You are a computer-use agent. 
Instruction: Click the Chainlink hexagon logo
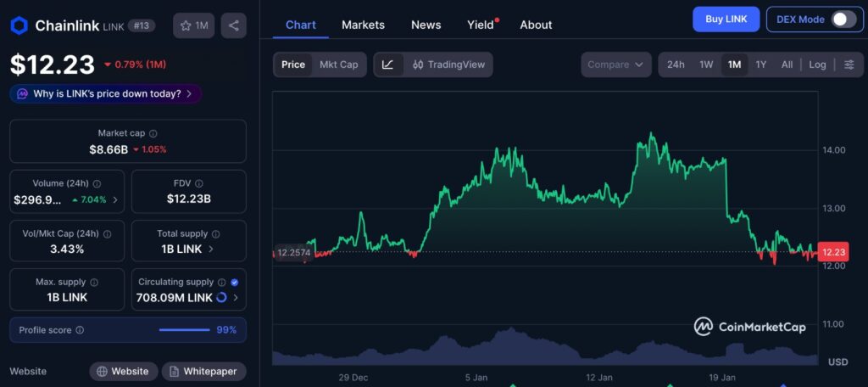click(x=19, y=25)
